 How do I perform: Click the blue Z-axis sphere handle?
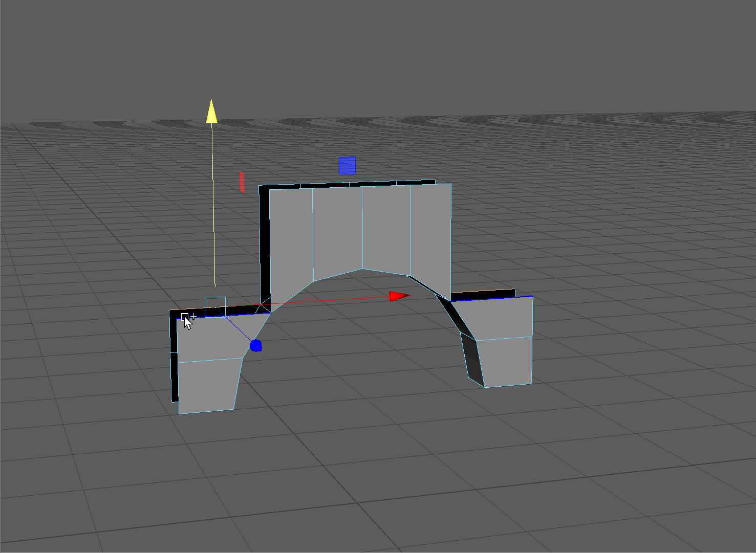[x=256, y=346]
